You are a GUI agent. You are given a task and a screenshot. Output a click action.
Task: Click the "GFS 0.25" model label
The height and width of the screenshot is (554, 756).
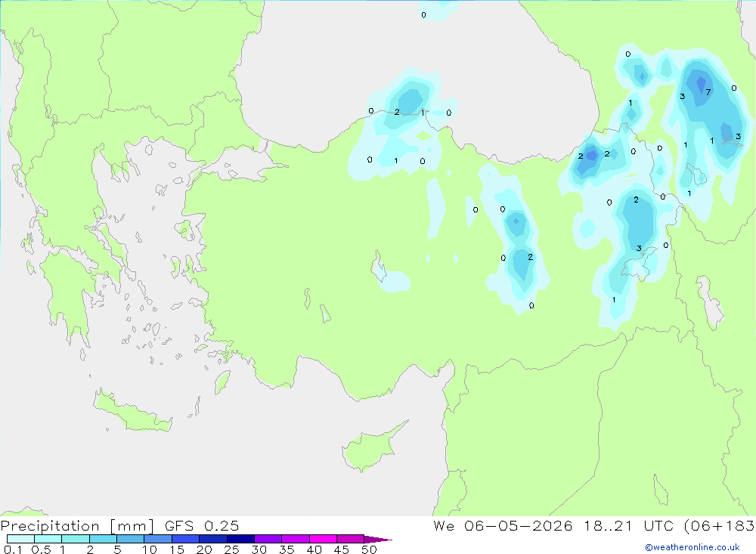click(x=202, y=525)
